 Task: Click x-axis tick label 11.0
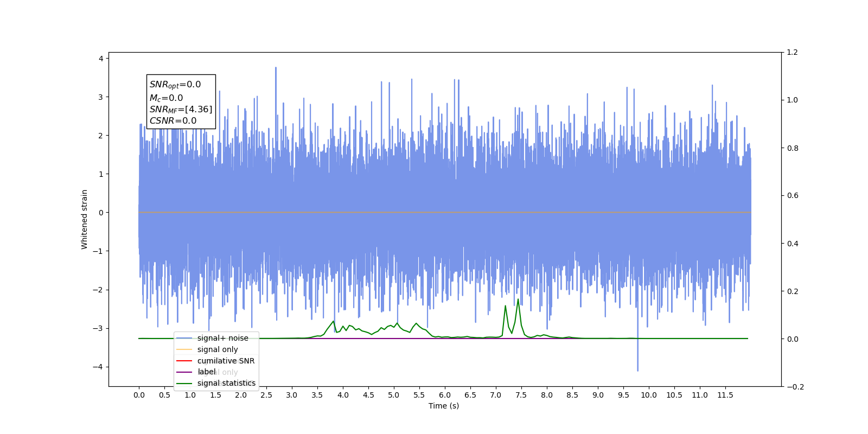tap(700, 395)
